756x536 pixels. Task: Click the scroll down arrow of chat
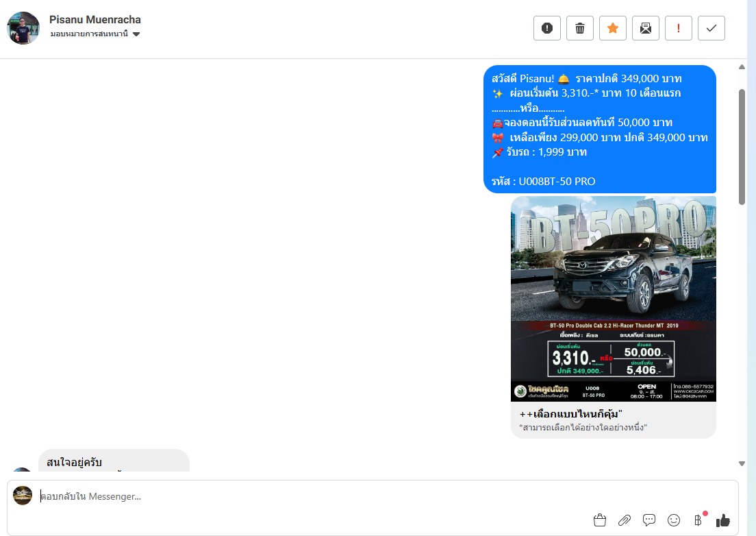coord(742,463)
